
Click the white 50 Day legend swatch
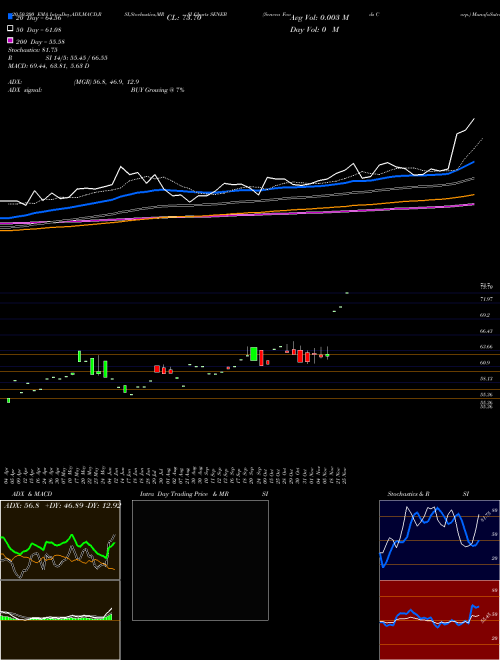pyautogui.click(x=10, y=29)
